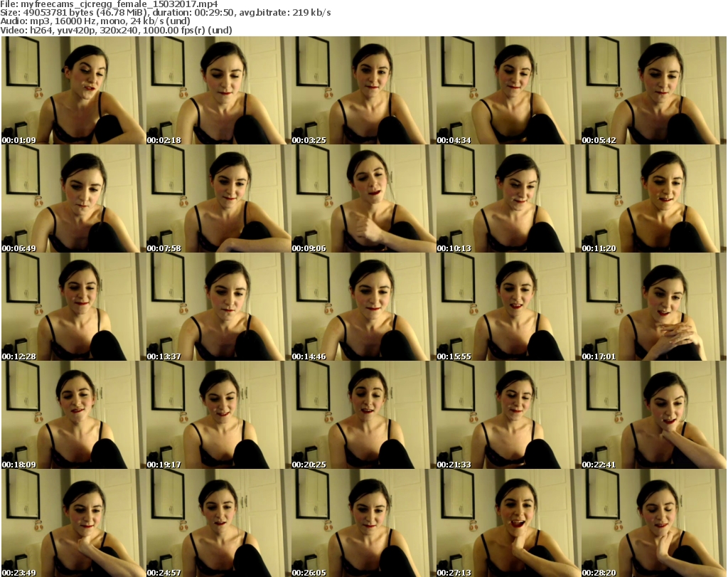Screen dimensions: 728x577
Task: Click the Audio mp3 16000 Hz info line
Action: point(95,21)
